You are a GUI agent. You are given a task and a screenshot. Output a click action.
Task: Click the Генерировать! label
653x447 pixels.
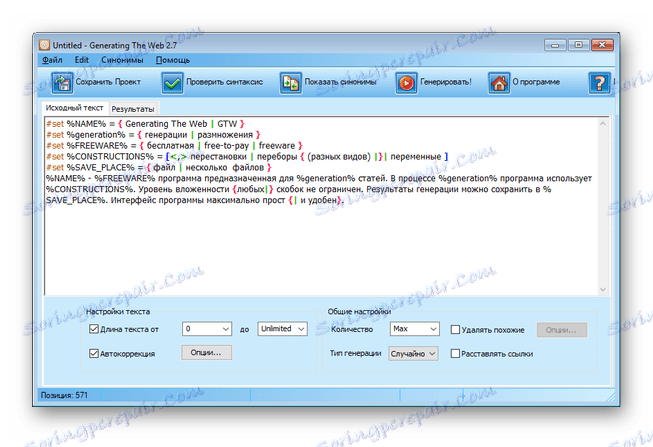tap(446, 82)
